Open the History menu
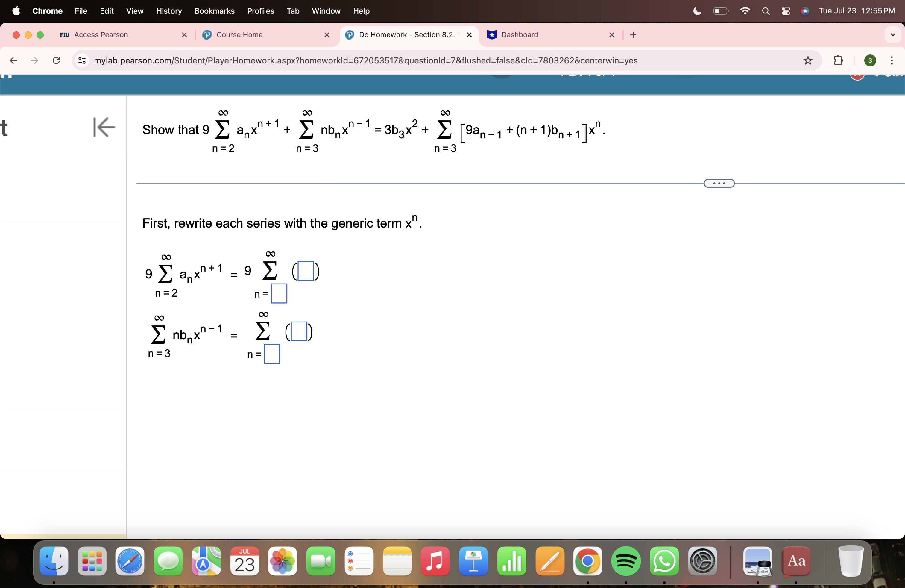This screenshot has height=588, width=905. 169,11
